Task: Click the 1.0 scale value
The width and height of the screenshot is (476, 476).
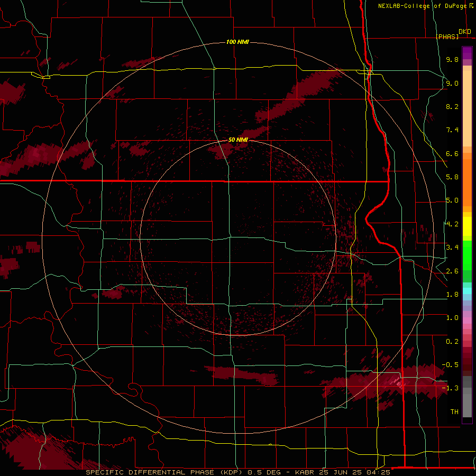Action: 452,318
